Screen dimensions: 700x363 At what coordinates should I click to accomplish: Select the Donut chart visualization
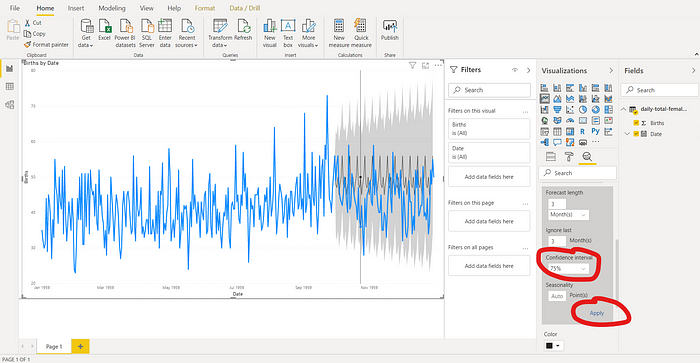[596, 109]
